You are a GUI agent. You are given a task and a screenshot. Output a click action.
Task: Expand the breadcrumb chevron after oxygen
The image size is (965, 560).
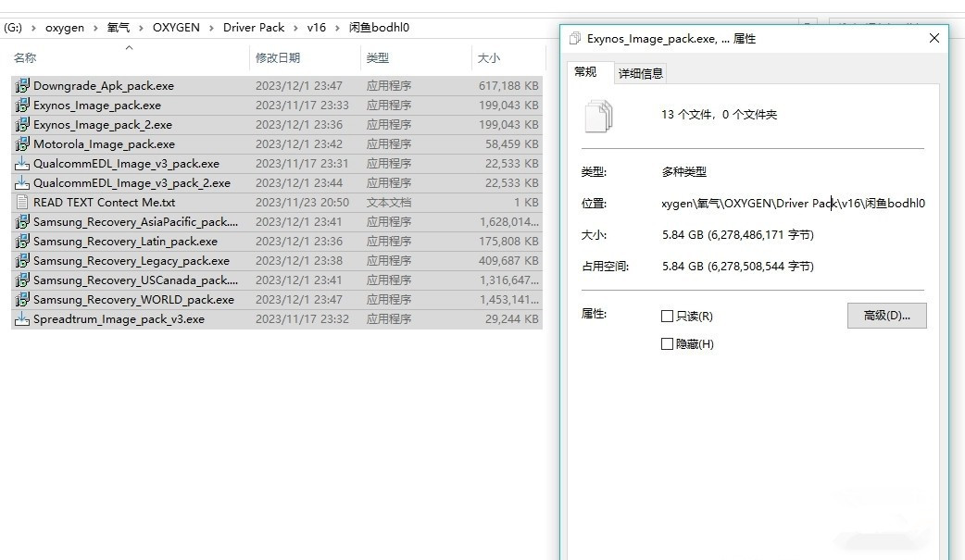tap(95, 28)
